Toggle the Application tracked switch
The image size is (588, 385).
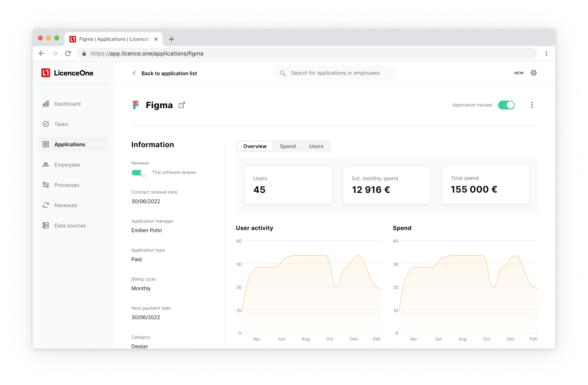point(506,105)
